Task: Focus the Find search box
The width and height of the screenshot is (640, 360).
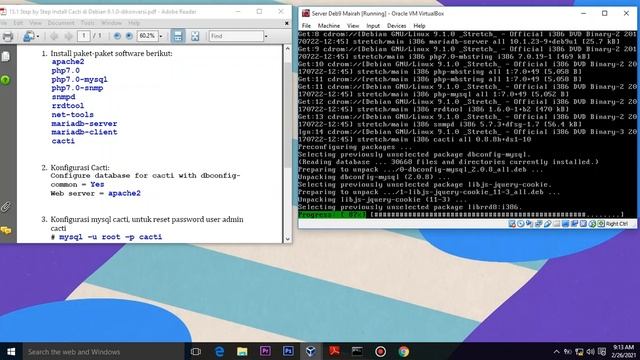Action: coord(236,36)
